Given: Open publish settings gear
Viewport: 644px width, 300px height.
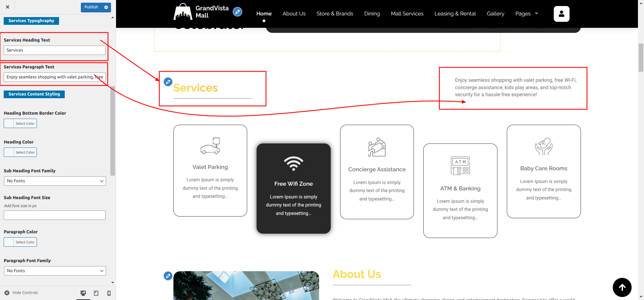Looking at the screenshot, I should (106, 7).
